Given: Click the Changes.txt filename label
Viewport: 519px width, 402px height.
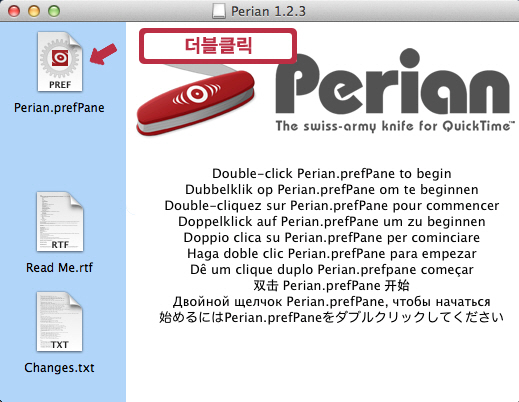Looking at the screenshot, I should coord(59,368).
